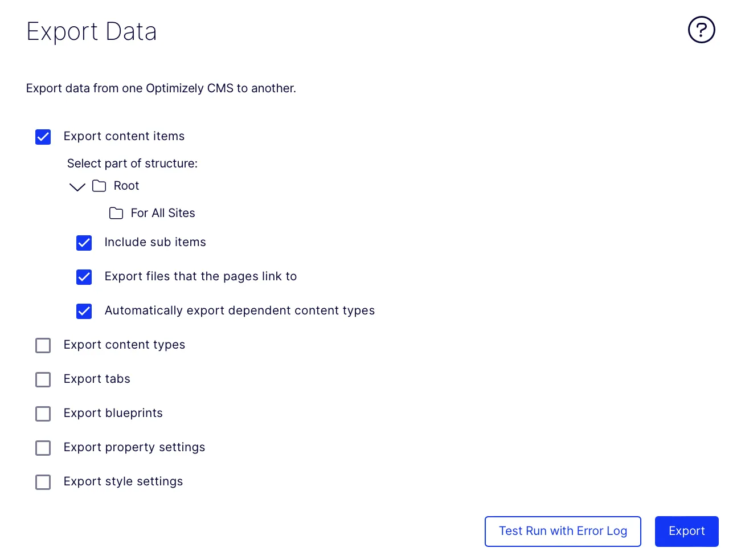Check Export style settings box
Image resolution: width=741 pixels, height=560 pixels.
43,482
